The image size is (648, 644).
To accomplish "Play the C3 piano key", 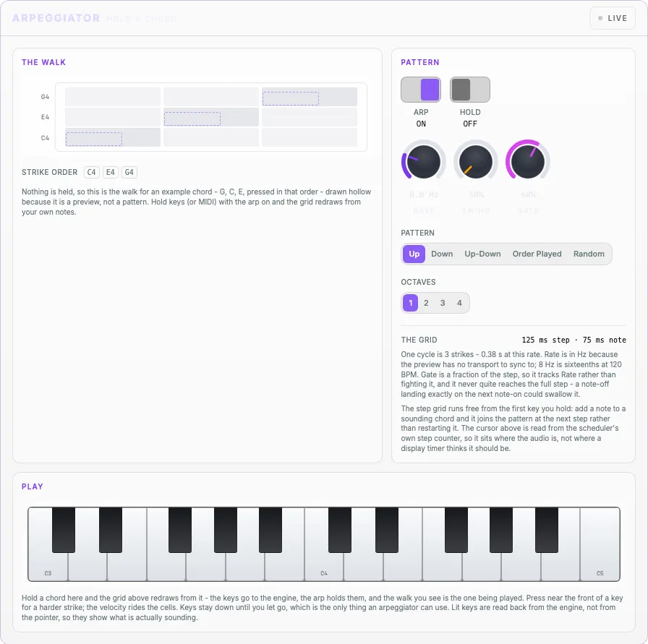I will click(48, 567).
